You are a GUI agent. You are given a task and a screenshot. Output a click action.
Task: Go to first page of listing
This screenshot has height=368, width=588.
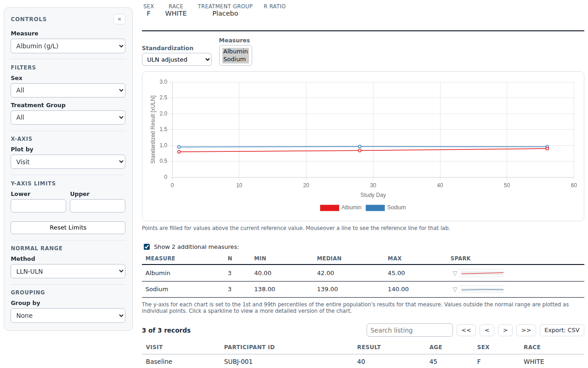pos(466,330)
